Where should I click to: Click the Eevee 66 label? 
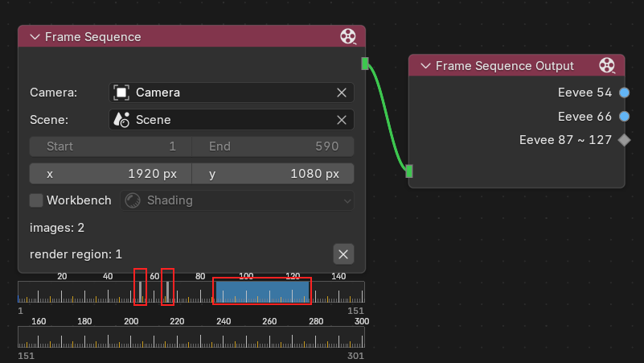click(x=585, y=117)
